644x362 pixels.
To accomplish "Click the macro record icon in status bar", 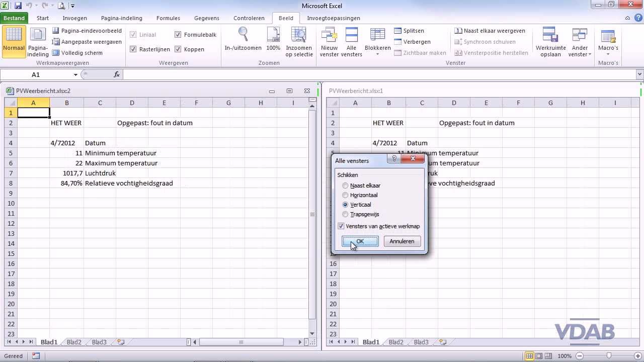I will coord(36,356).
